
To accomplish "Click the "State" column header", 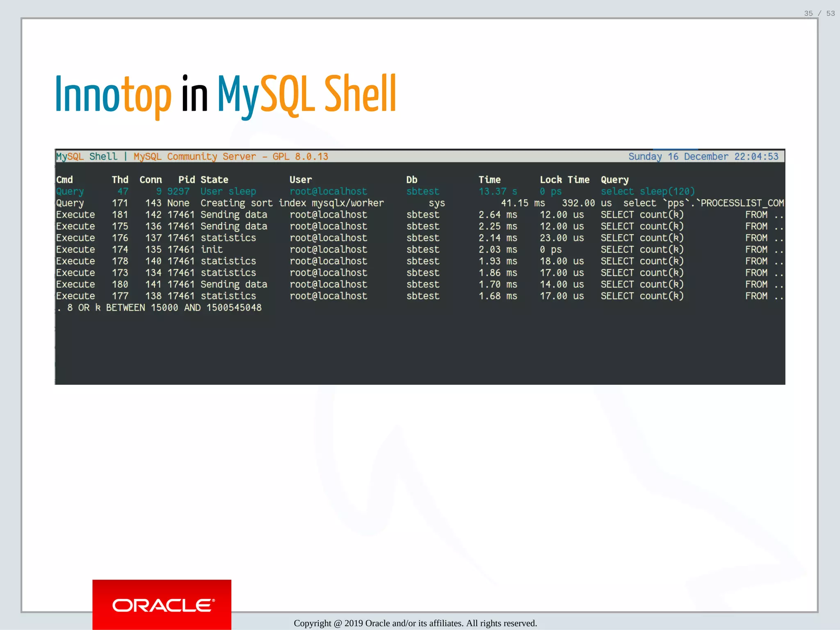I will point(215,180).
